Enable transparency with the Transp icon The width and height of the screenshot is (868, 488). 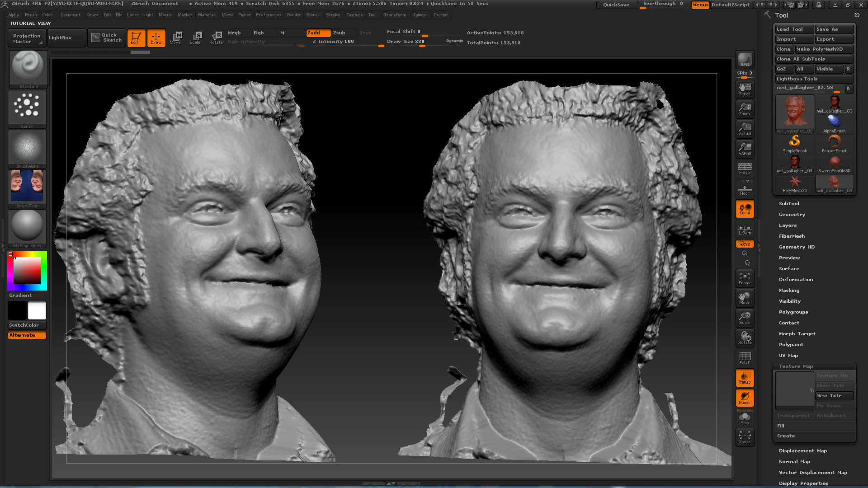(744, 377)
